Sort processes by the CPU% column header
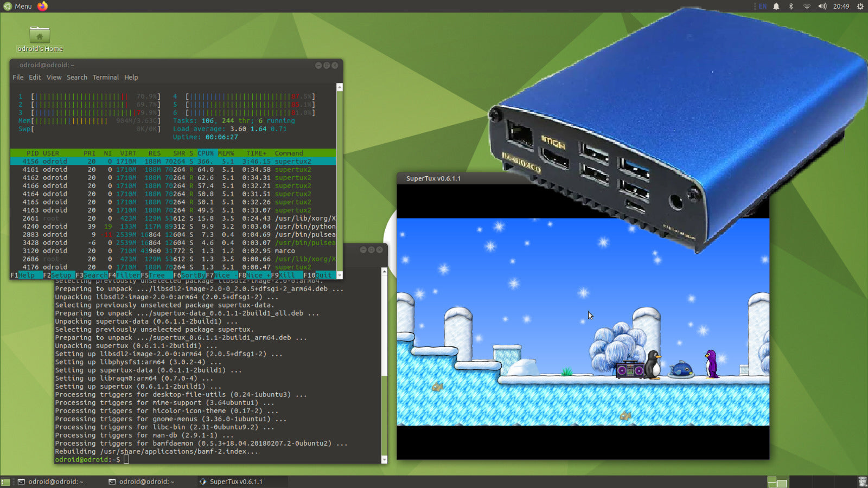The height and width of the screenshot is (488, 868). point(205,153)
